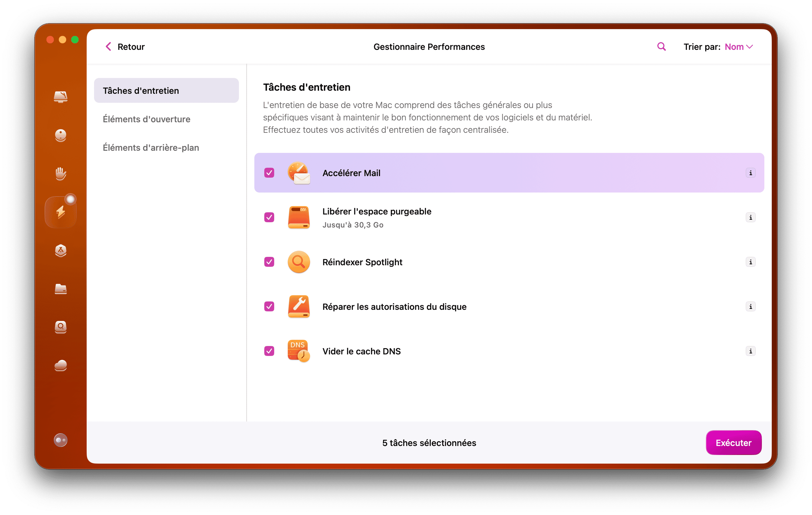
Task: Click the info icon next to Réindexer Spotlight
Action: (751, 262)
